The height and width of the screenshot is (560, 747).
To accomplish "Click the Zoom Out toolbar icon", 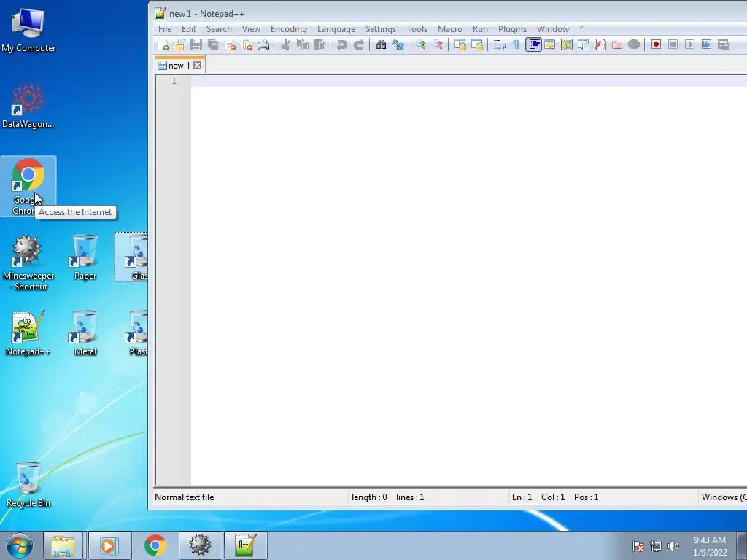I will click(x=438, y=44).
